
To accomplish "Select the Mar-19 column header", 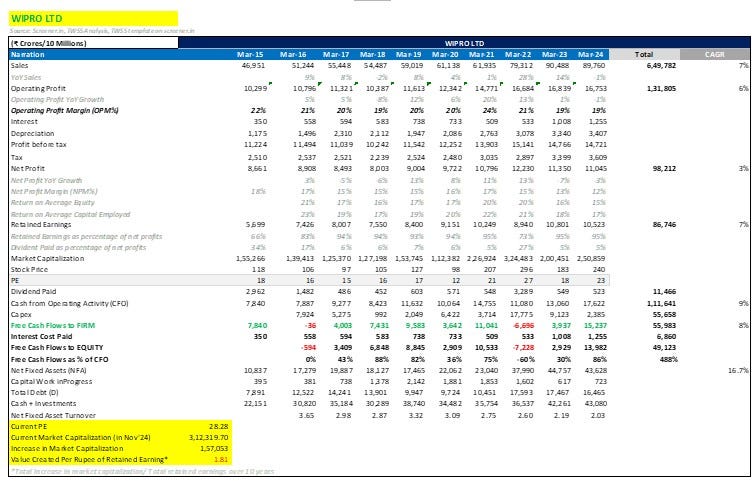I will pos(409,54).
